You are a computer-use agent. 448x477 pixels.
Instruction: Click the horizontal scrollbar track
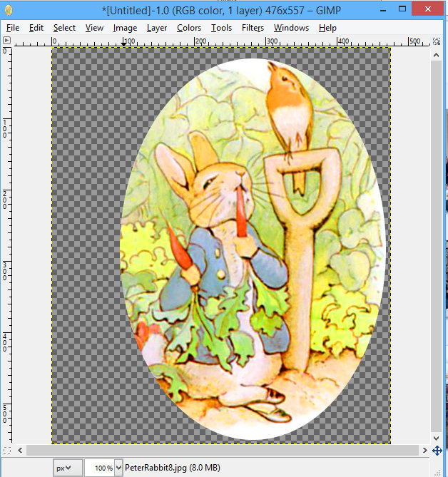[x=223, y=450]
